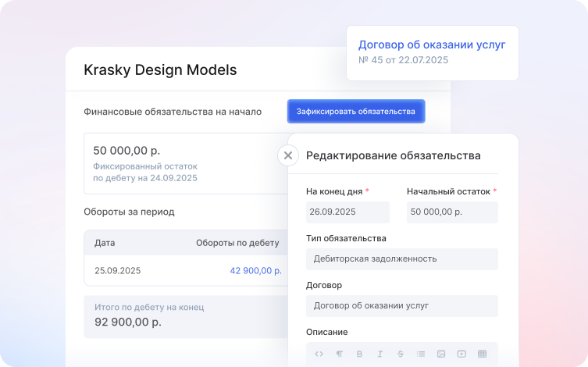Select the 92 900,00 р. total value
Image resolution: width=588 pixels, height=367 pixels.
128,322
